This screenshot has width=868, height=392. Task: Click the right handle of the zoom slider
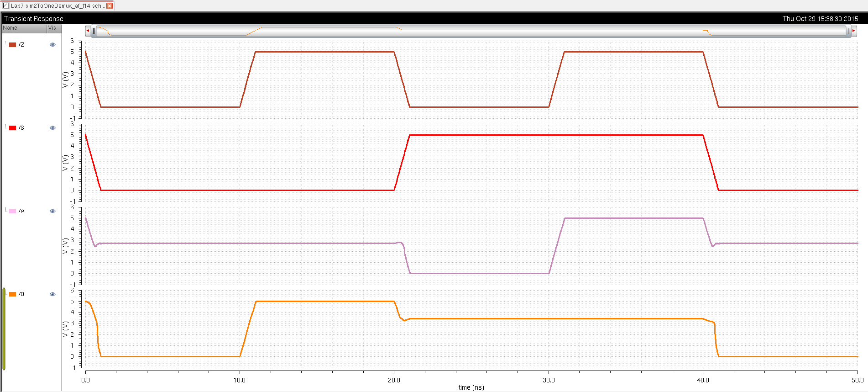pyautogui.click(x=848, y=31)
